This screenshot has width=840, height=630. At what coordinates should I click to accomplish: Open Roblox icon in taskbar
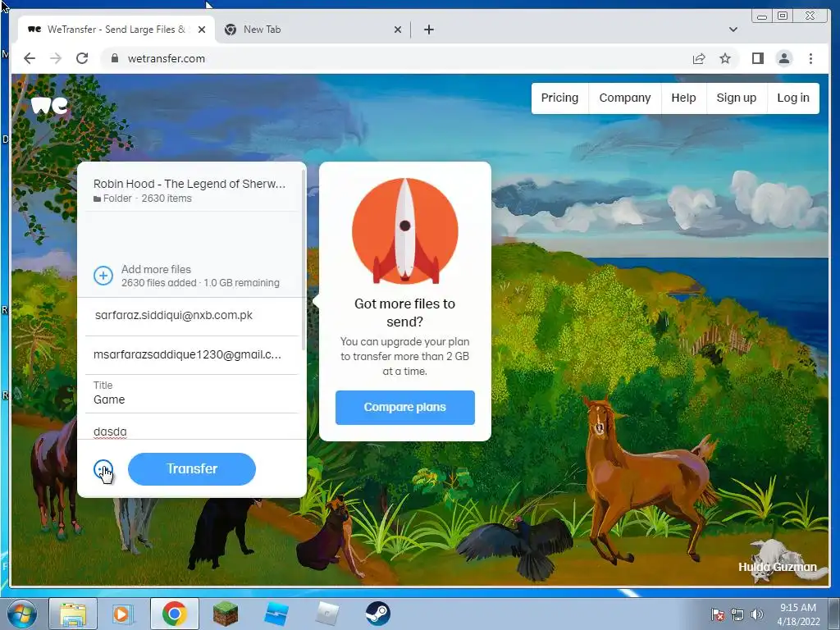click(x=327, y=614)
